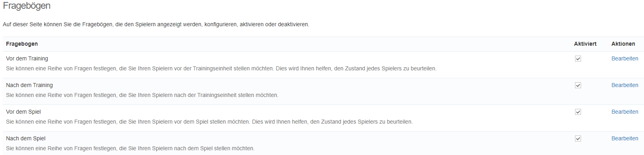
Task: Click the introductory sentence about configuring Fragebögen
Action: pyautogui.click(x=156, y=24)
